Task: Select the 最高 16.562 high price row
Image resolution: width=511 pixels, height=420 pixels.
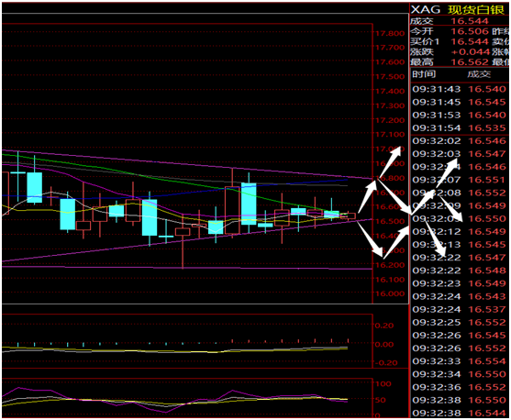Action: 450,61
